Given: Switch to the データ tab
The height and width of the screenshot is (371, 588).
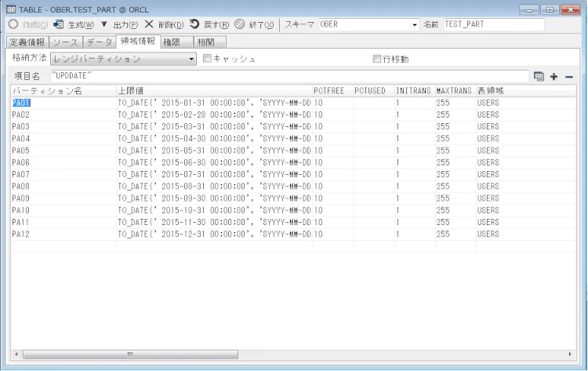Looking at the screenshot, I should click(100, 42).
